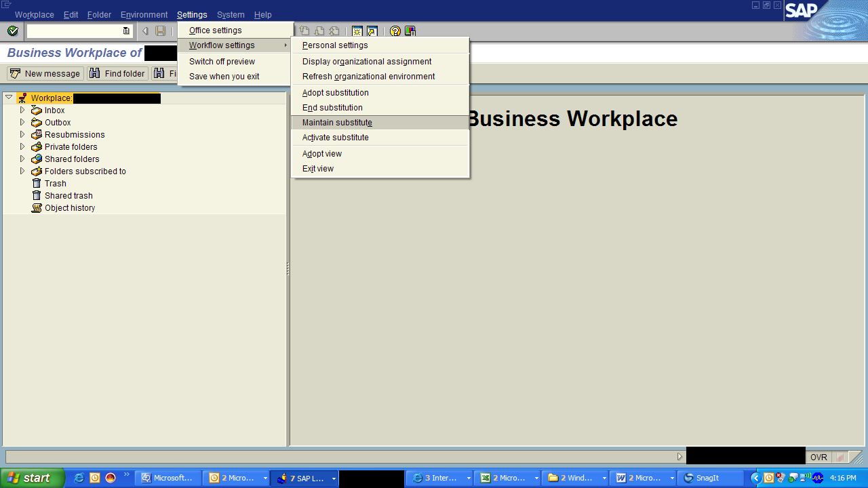Generate a desktop shortcut icon
Viewport: 868px width, 488px height.
click(x=372, y=30)
